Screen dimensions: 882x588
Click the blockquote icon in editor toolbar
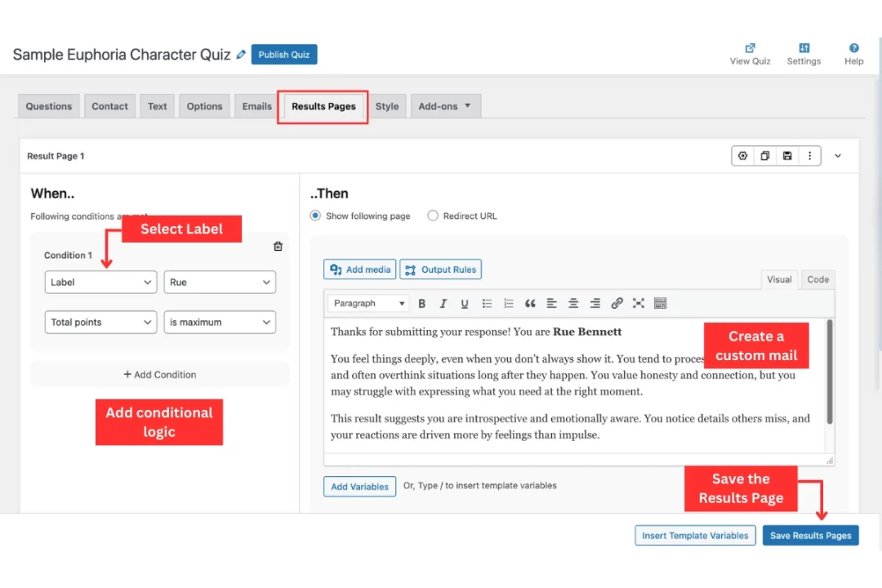tap(530, 304)
